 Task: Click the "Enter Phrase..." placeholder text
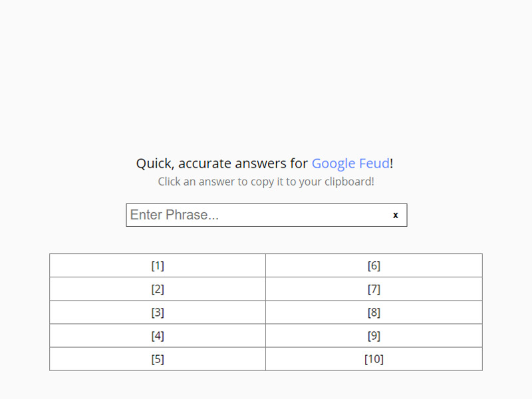click(174, 215)
